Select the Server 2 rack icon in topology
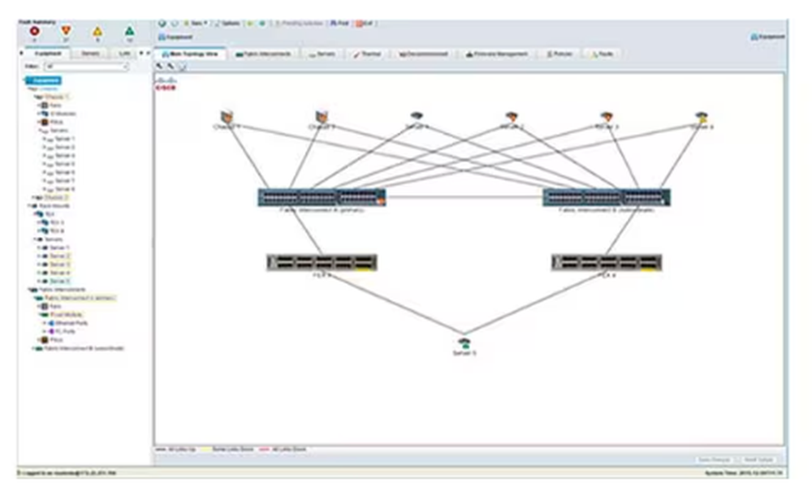 click(x=512, y=116)
